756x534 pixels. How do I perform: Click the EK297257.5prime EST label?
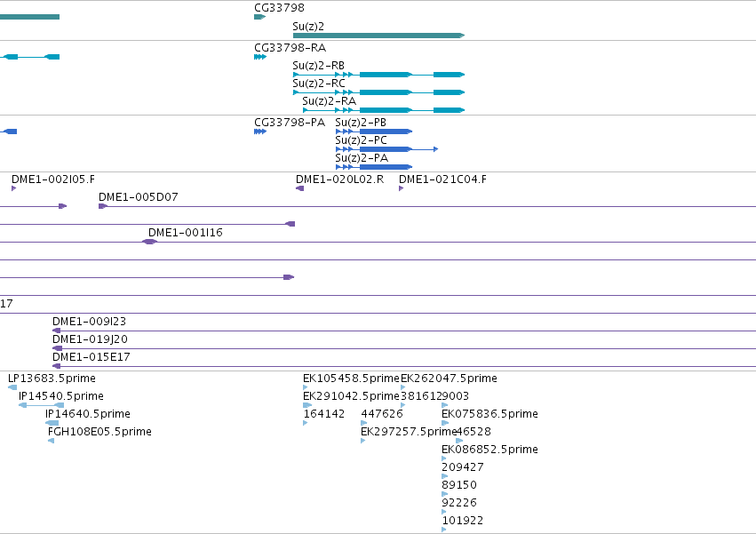point(408,432)
